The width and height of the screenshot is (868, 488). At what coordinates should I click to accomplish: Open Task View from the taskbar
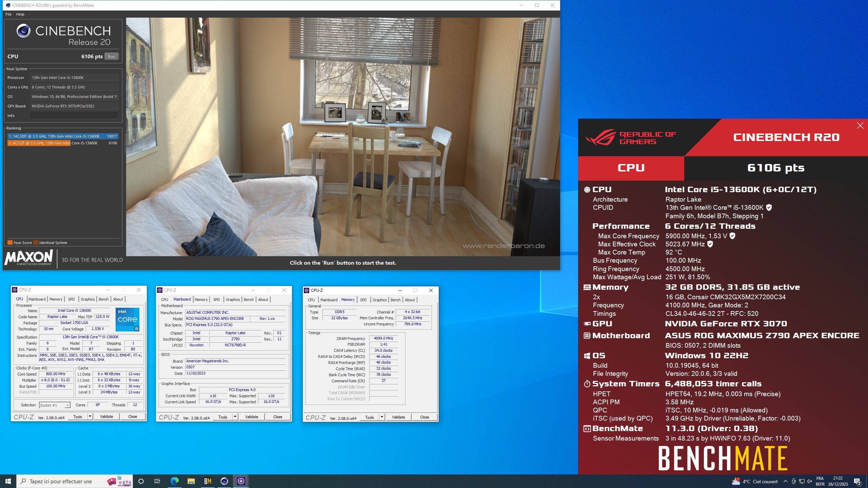(x=157, y=481)
